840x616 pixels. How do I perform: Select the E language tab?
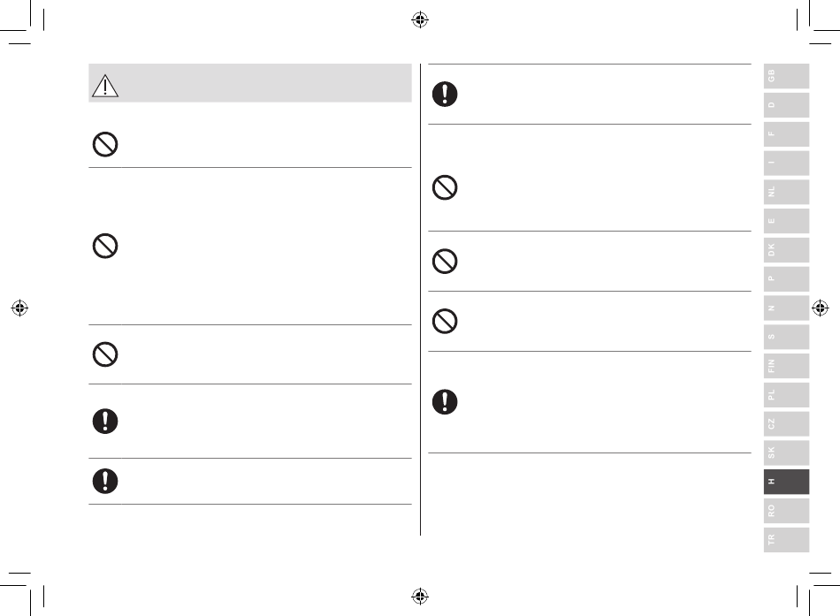pyautogui.click(x=786, y=221)
